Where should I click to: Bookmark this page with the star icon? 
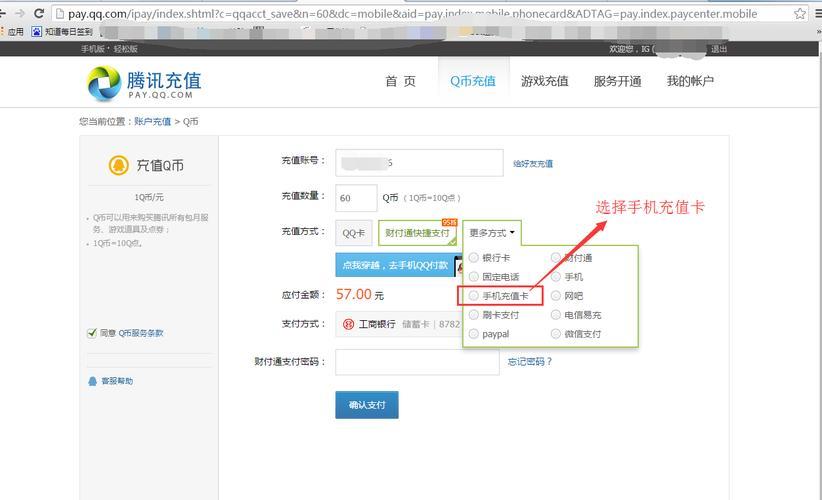[799, 14]
